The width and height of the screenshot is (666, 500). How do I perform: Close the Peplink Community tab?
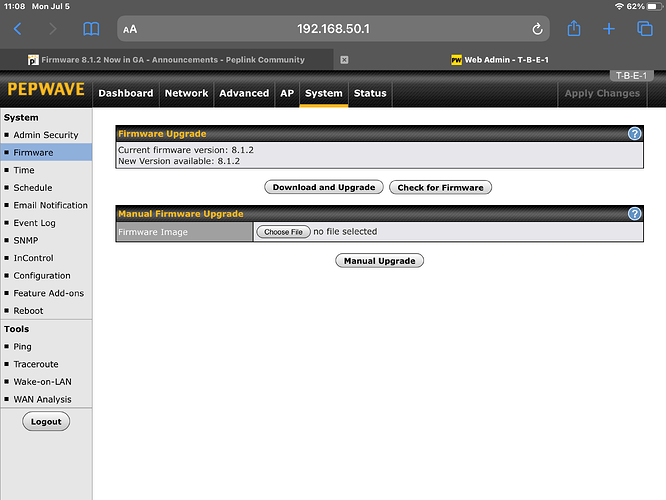pyautogui.click(x=344, y=60)
